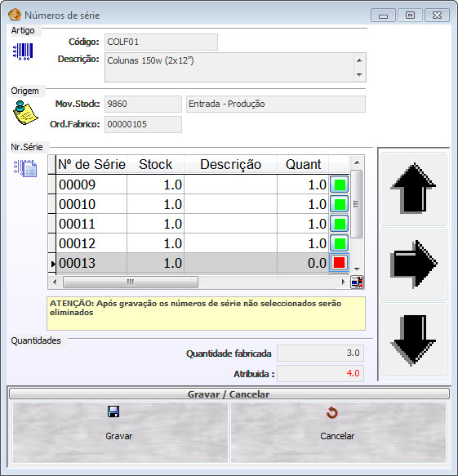458x476 pixels.
Task: Click the Ord.Fabrico field showing 00000105
Action: (x=143, y=124)
